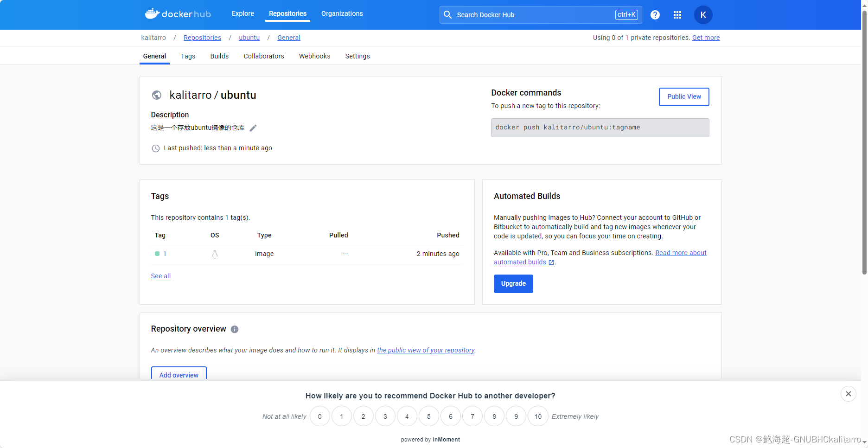Click the docker push command box
This screenshot has height=448, width=868.
pyautogui.click(x=600, y=128)
